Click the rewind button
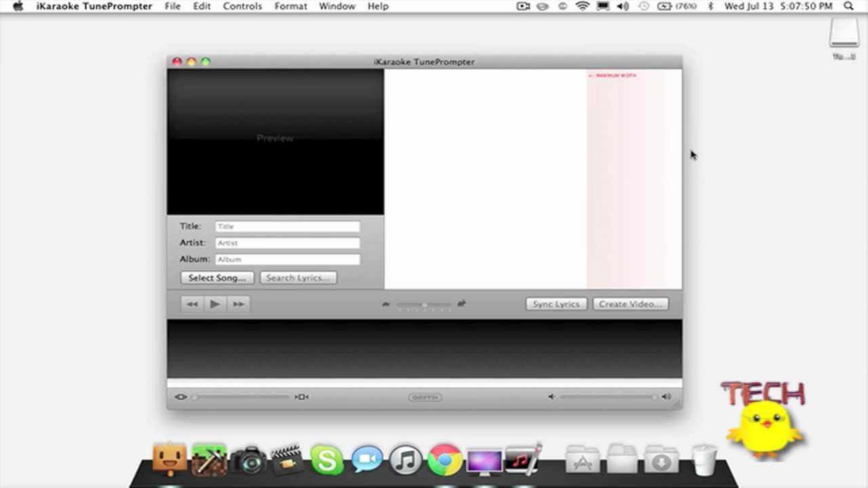 point(192,304)
